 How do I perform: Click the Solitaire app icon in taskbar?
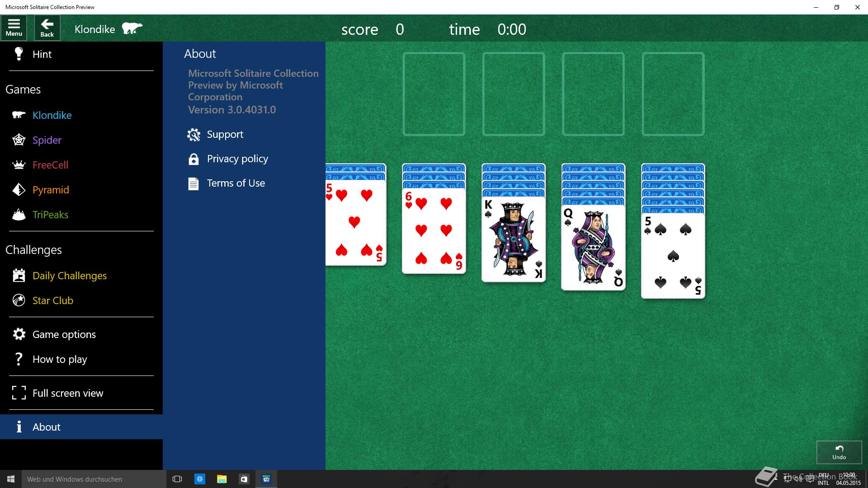click(x=266, y=479)
